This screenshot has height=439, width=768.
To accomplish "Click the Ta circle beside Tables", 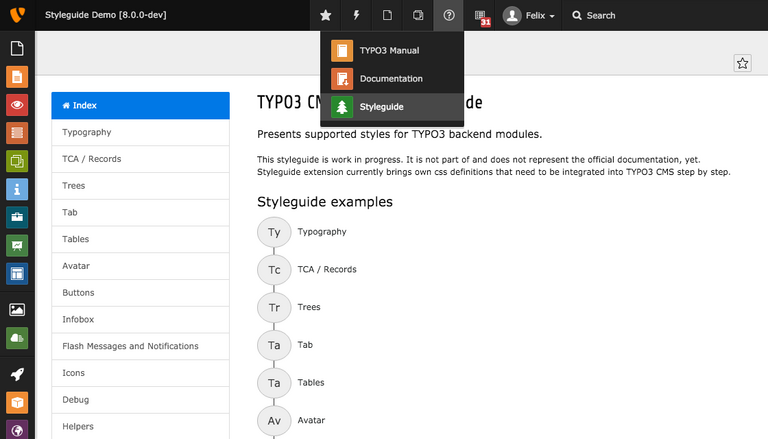I will click(x=274, y=383).
